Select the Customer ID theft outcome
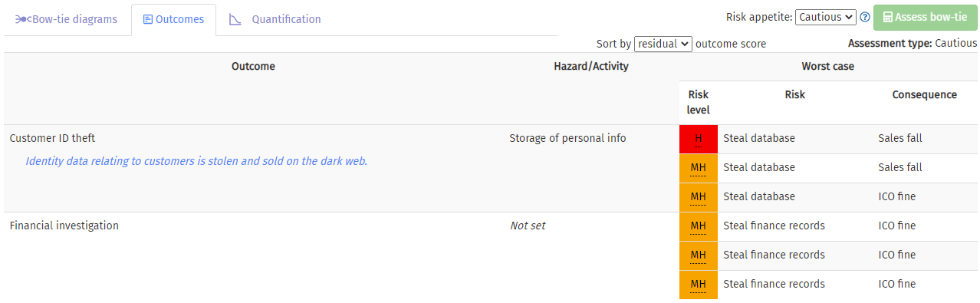This screenshot has height=303, width=980. tap(52, 138)
